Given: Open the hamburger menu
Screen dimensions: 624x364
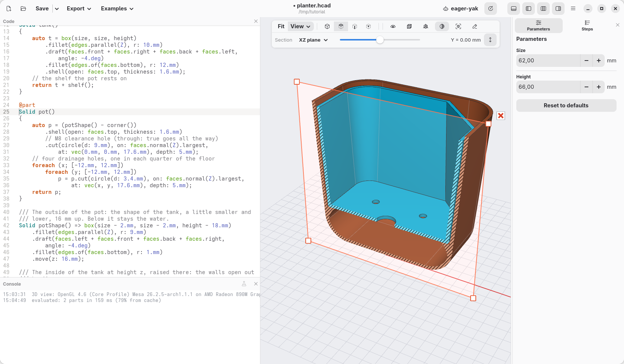Looking at the screenshot, I should coord(573,9).
